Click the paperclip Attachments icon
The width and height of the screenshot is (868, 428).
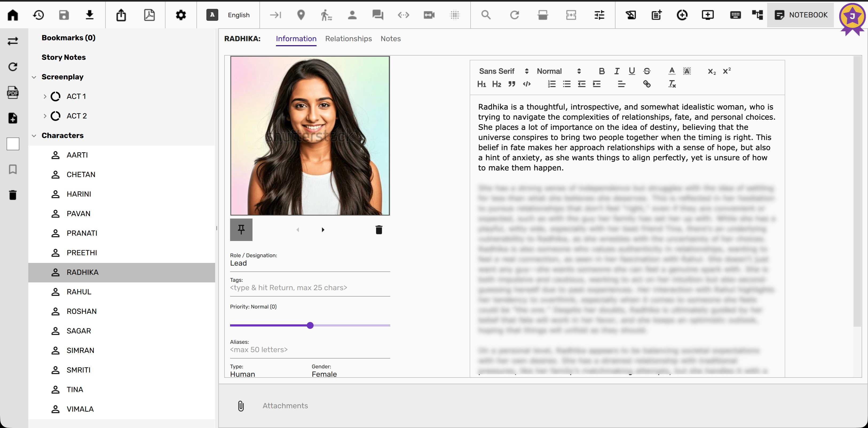240,406
